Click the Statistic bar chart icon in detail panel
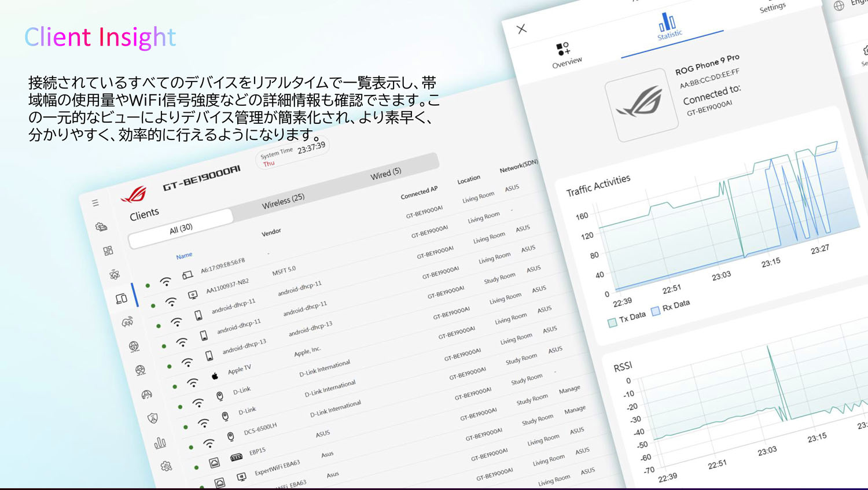The height and width of the screenshot is (490, 868). coord(667,22)
